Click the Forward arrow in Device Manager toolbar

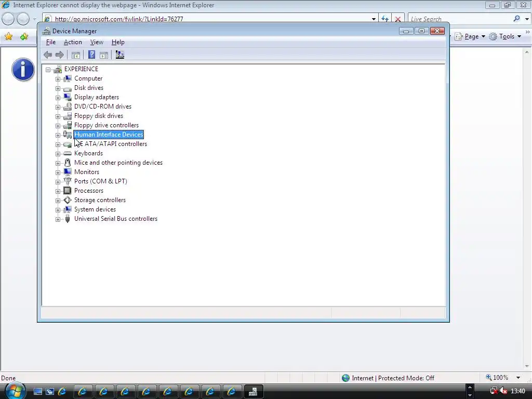(60, 55)
